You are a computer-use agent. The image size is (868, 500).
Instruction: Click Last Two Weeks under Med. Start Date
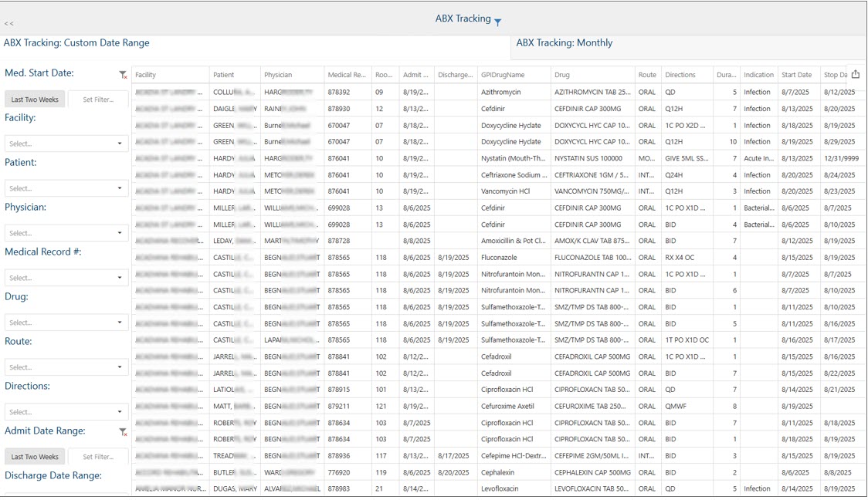pyautogui.click(x=35, y=100)
